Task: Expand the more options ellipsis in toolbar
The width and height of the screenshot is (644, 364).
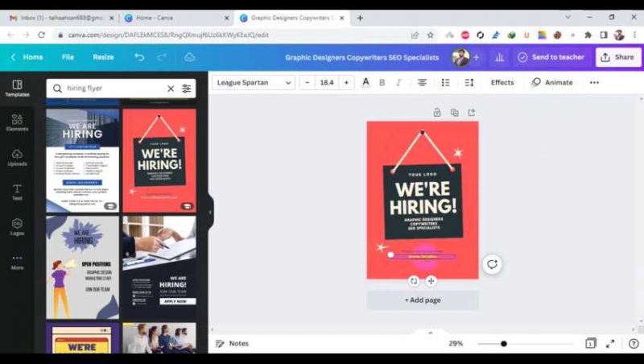Action: coord(594,82)
